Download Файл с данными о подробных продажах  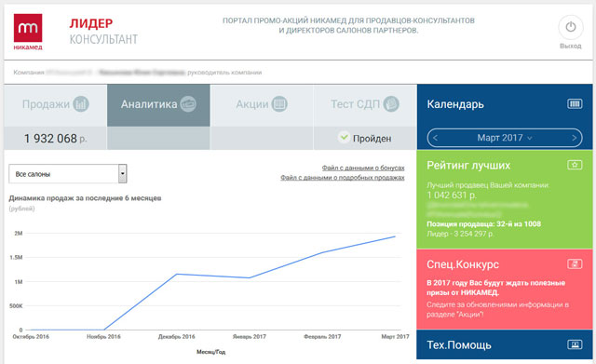point(343,178)
